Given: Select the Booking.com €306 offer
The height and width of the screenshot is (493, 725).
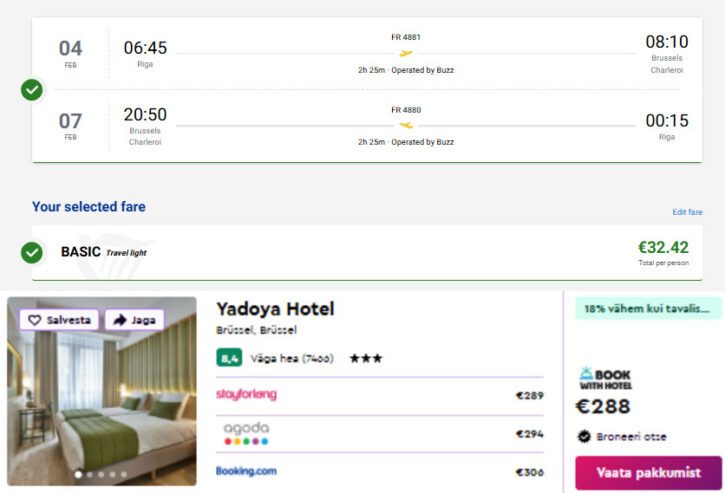Looking at the screenshot, I should click(x=380, y=471).
